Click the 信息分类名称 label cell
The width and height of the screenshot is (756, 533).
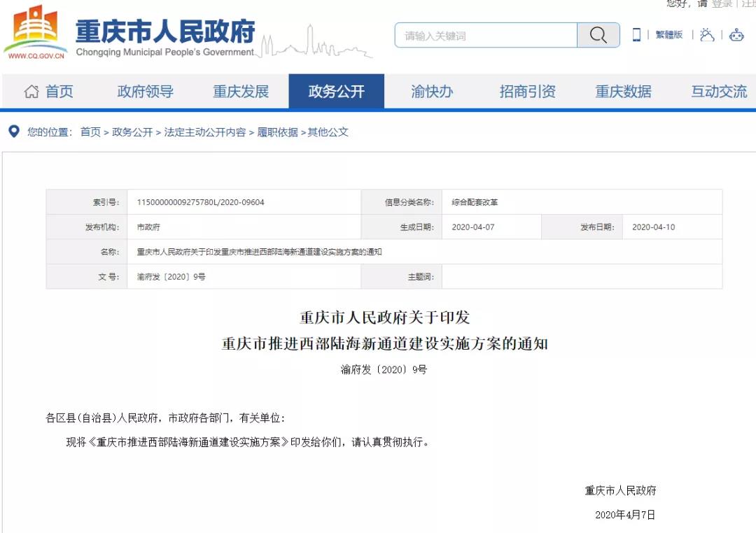pyautogui.click(x=402, y=202)
